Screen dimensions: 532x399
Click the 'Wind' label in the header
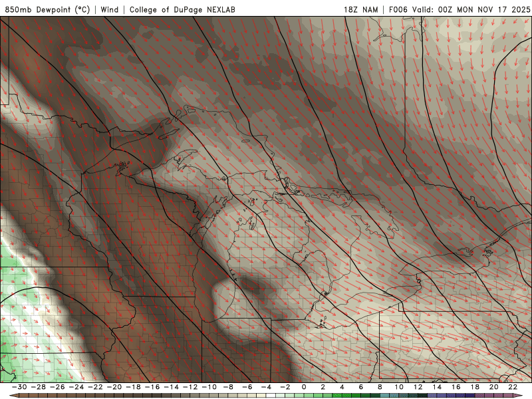click(110, 9)
